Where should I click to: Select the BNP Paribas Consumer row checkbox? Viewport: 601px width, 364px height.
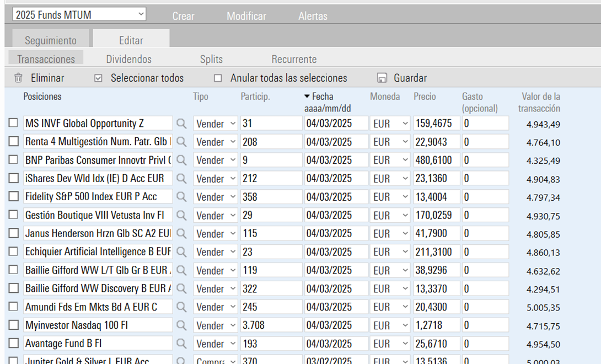[x=13, y=159]
